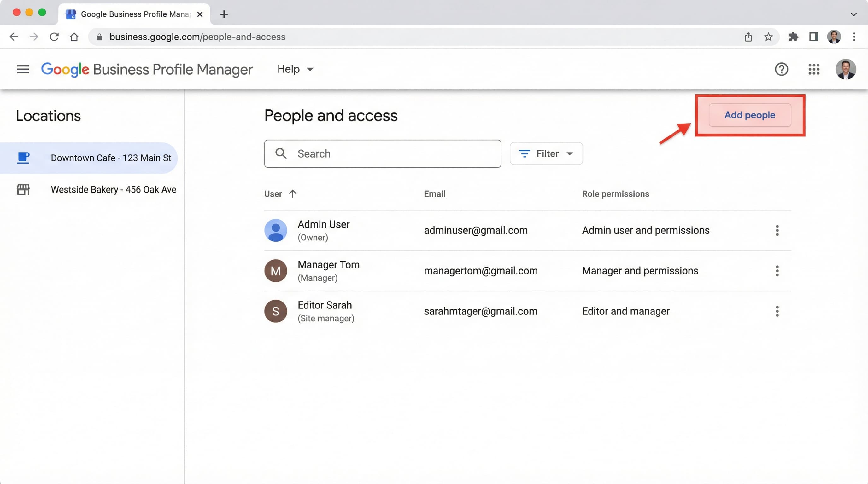Click the managertom@gmail.com email
Viewport: 868px width, 484px height.
481,271
